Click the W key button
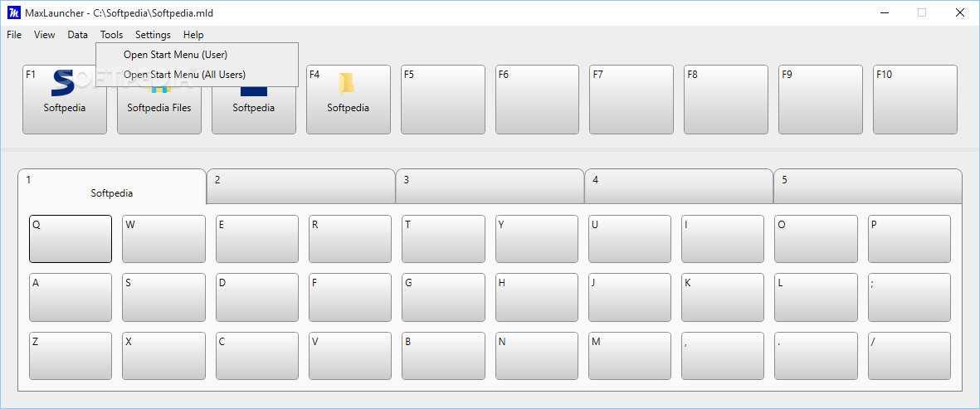 (163, 239)
